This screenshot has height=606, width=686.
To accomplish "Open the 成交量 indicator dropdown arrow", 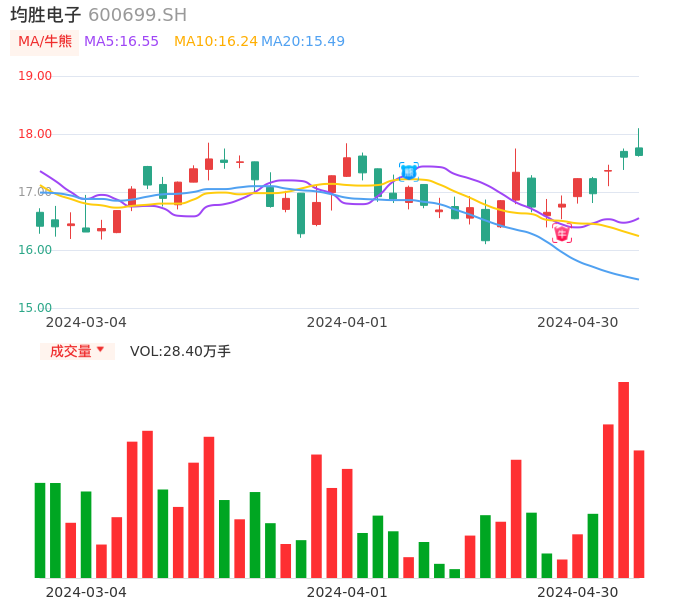I will (x=100, y=350).
